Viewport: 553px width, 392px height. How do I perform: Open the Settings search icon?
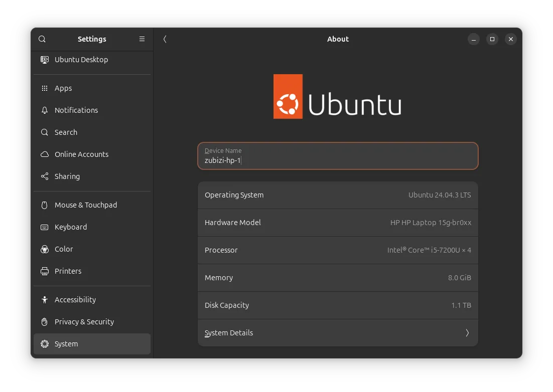(42, 39)
